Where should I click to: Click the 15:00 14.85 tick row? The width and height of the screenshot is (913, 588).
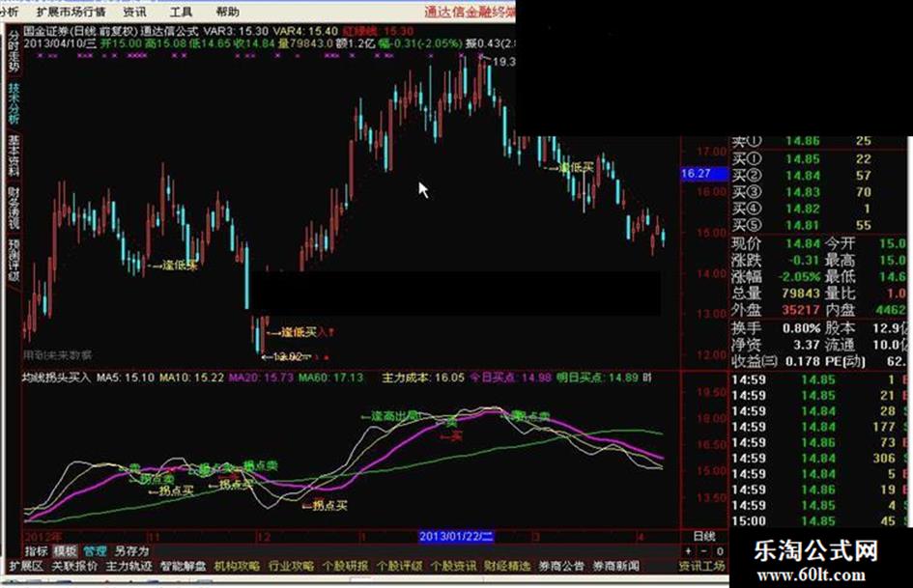click(818, 521)
